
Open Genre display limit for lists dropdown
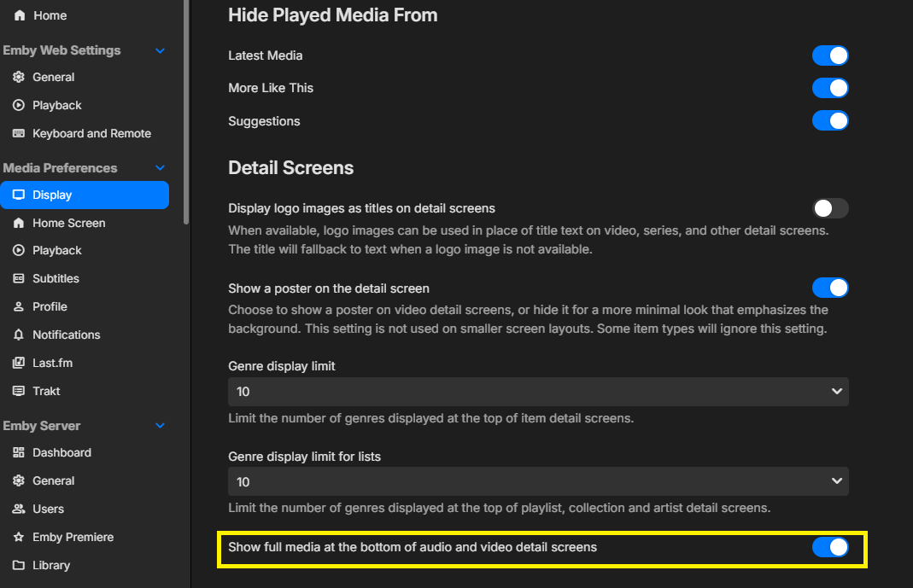click(x=538, y=481)
